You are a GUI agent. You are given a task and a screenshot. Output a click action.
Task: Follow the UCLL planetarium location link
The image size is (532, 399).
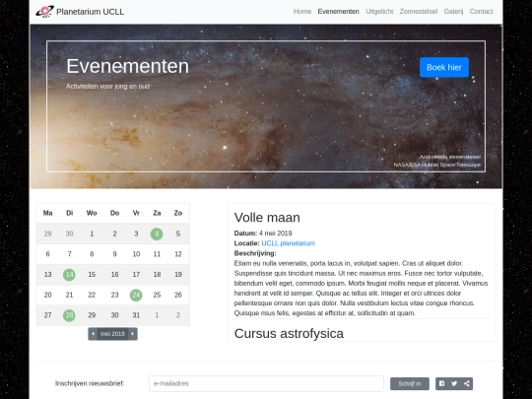tap(289, 243)
